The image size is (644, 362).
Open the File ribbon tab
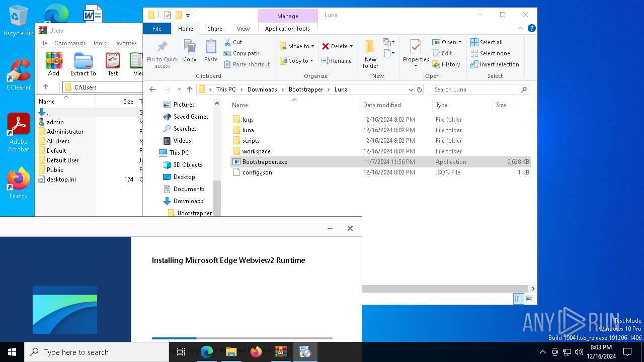tap(157, 29)
